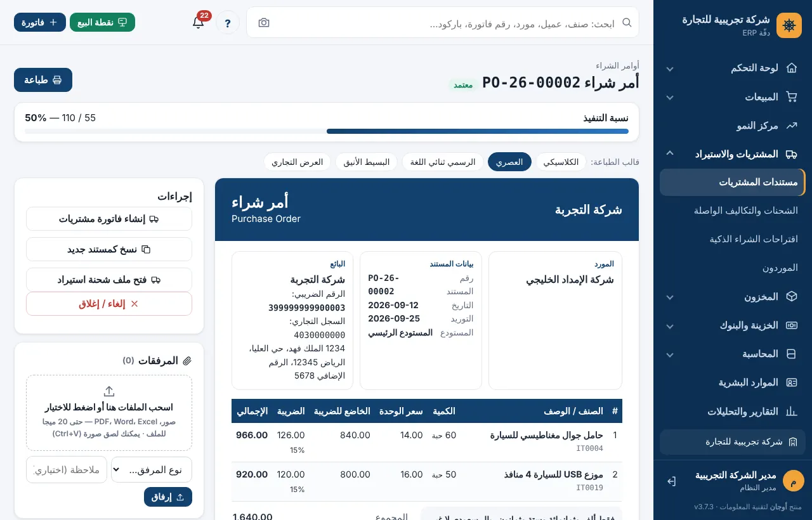This screenshot has width=812, height=520.
Task: Click the logout icon next to مدير الشركة التجريبية
Action: [671, 481]
